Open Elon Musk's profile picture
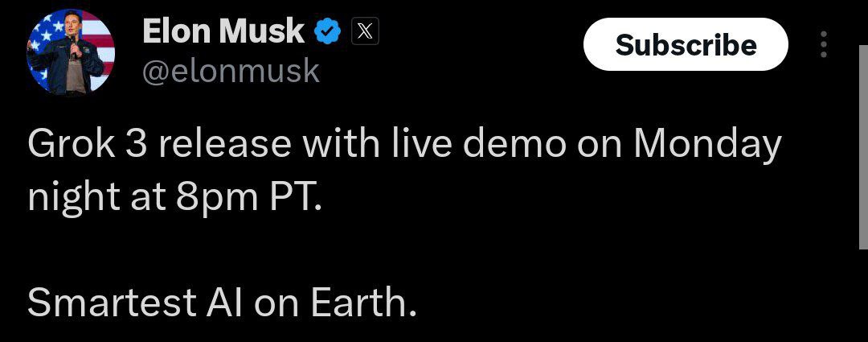The height and width of the screenshot is (342, 868). (71, 53)
